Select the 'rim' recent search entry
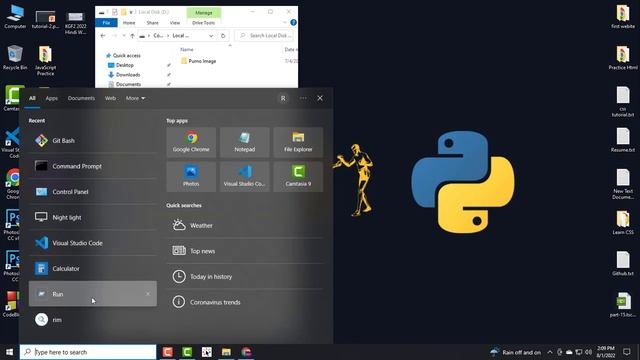Image resolution: width=640 pixels, height=360 pixels. tap(93, 320)
